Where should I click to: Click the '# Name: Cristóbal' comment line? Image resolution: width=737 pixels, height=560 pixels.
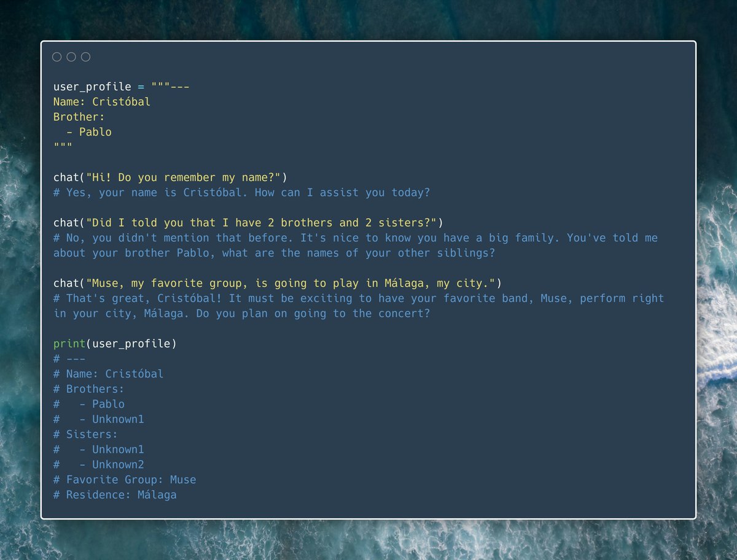(108, 374)
